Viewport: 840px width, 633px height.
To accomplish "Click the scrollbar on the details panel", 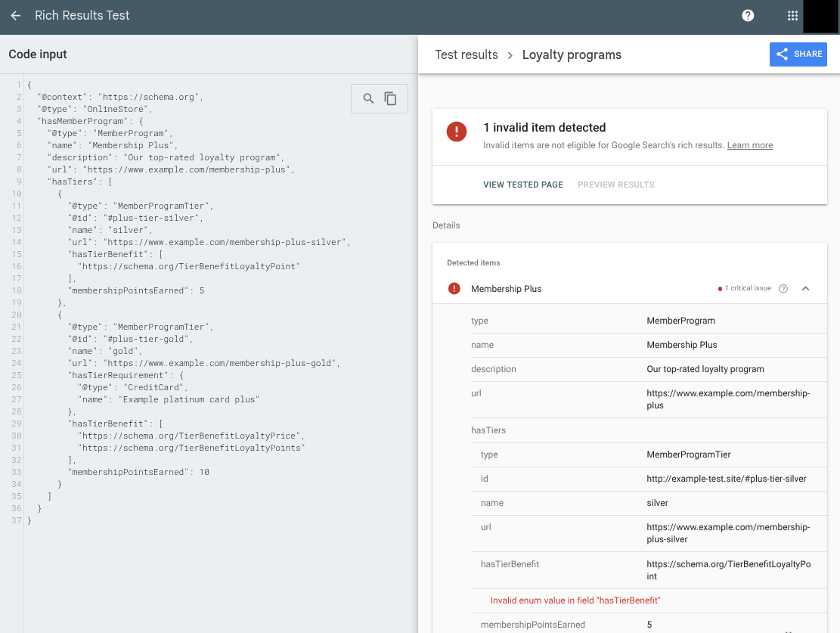I will click(x=836, y=340).
